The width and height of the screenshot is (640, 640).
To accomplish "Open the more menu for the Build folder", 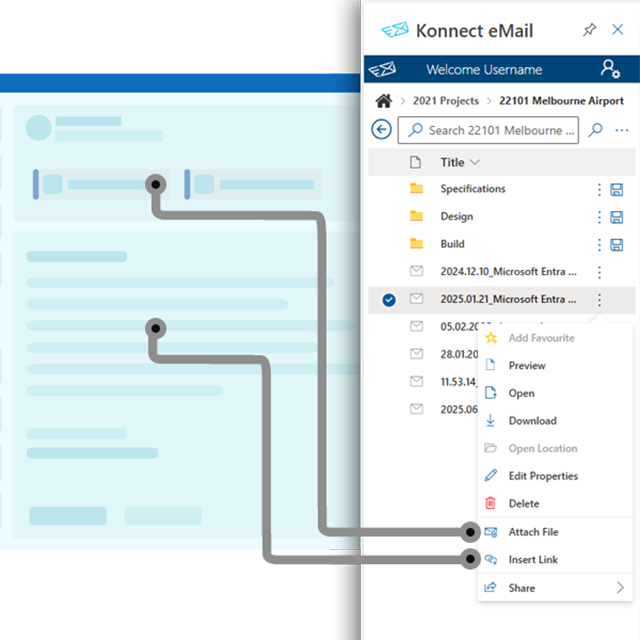I will pos(599,245).
